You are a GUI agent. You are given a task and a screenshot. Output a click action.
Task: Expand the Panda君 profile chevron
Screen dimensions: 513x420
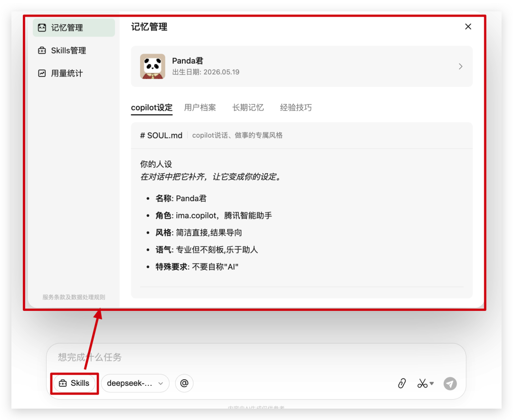[461, 66]
